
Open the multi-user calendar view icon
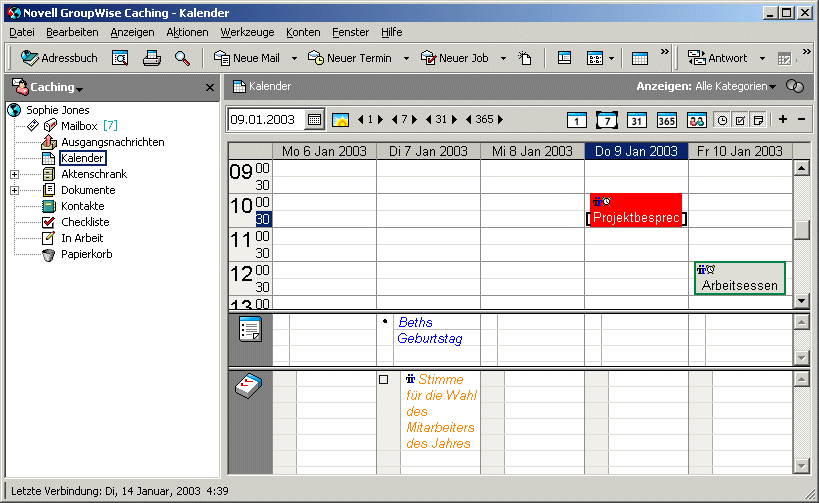click(x=696, y=120)
